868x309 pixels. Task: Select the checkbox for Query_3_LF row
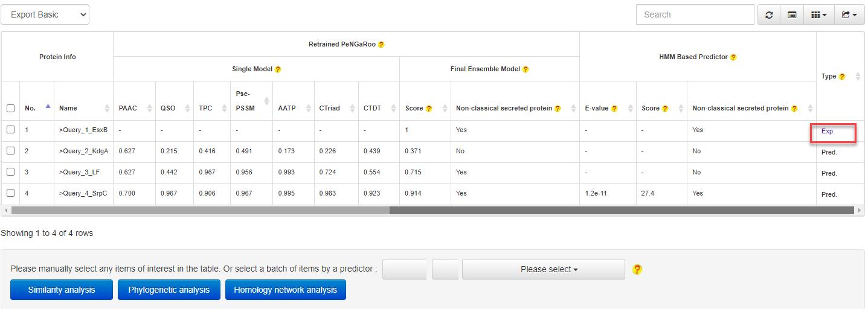[x=10, y=172]
